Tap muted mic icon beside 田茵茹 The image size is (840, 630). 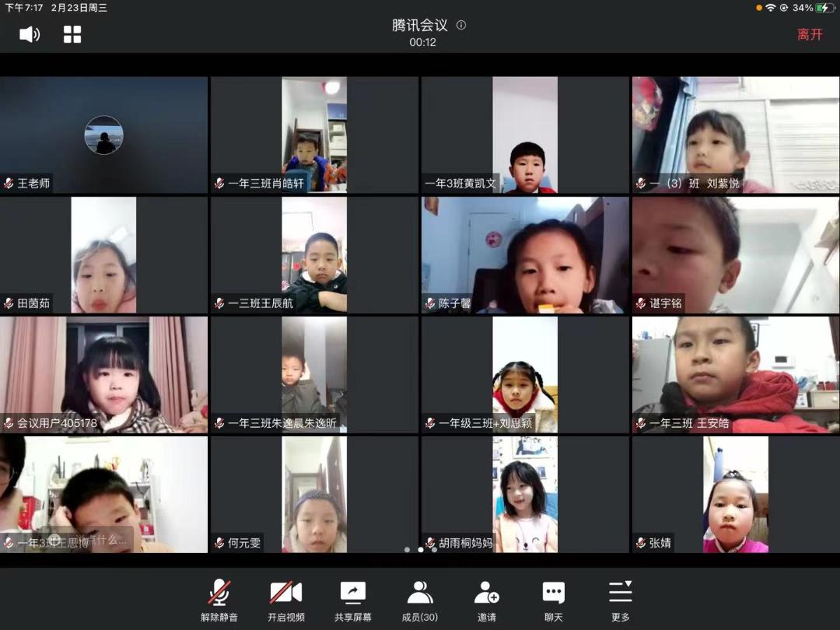point(9,303)
